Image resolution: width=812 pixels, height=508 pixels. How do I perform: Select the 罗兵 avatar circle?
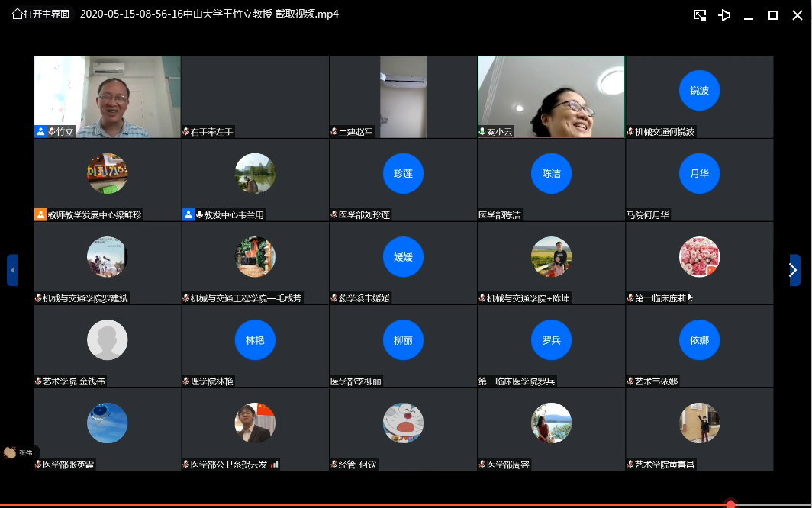coord(551,340)
